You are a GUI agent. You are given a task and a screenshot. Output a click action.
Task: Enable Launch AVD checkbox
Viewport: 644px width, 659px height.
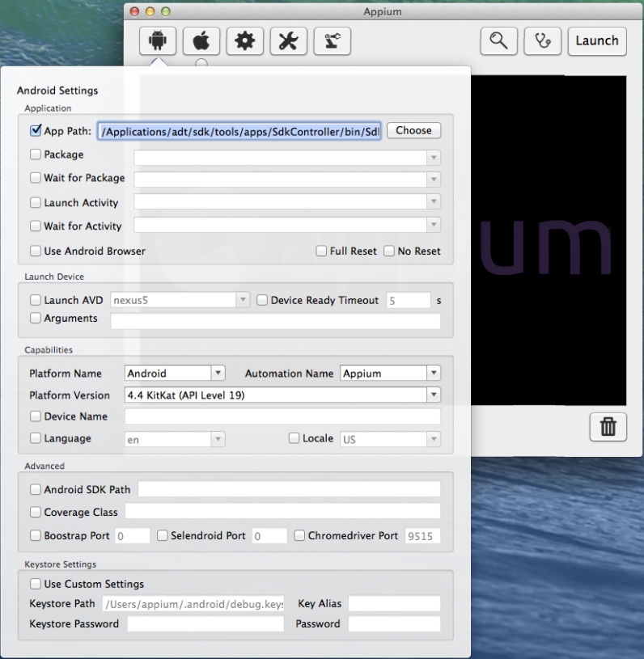point(36,300)
